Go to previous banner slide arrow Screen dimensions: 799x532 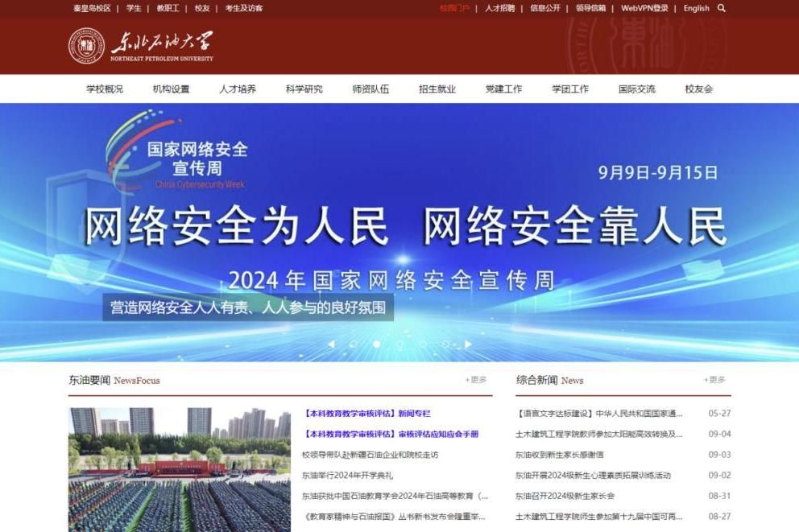(x=330, y=344)
